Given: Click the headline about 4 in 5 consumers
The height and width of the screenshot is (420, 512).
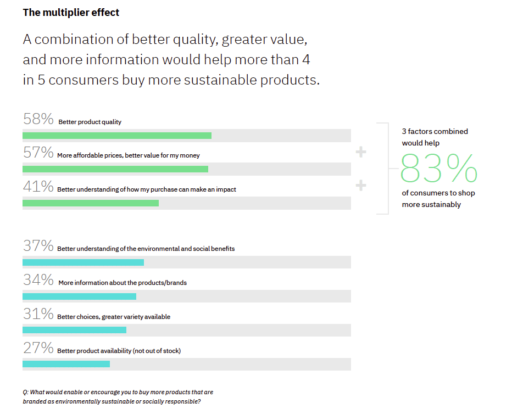Looking at the screenshot, I should tap(170, 60).
